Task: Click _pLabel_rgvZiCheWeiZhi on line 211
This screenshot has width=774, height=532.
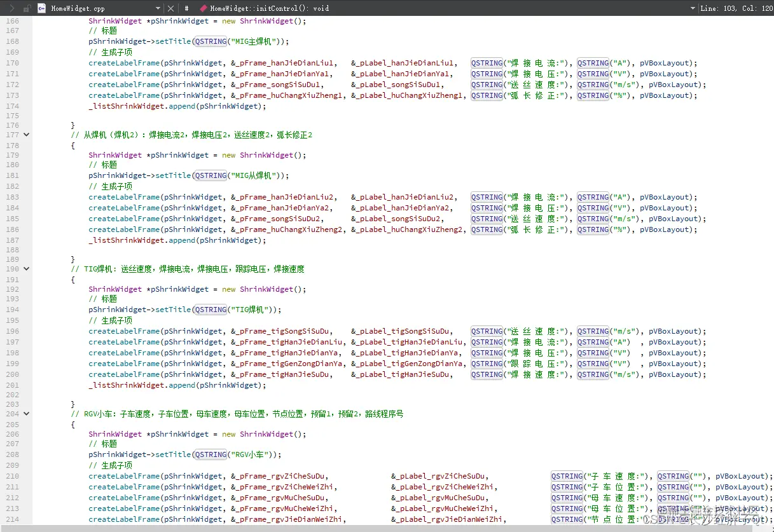Action: (446, 487)
